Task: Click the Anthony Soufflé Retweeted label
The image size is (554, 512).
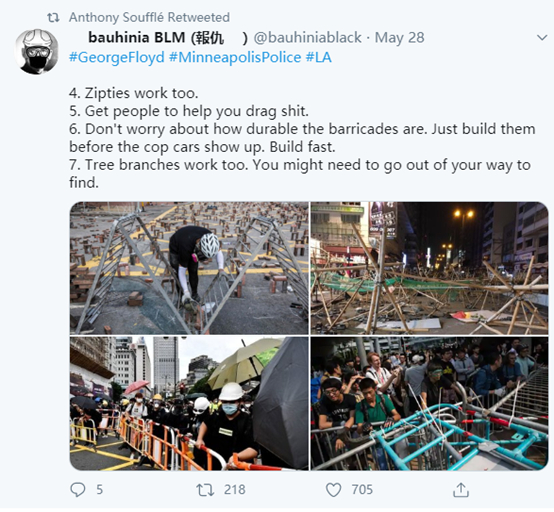Action: tap(149, 17)
